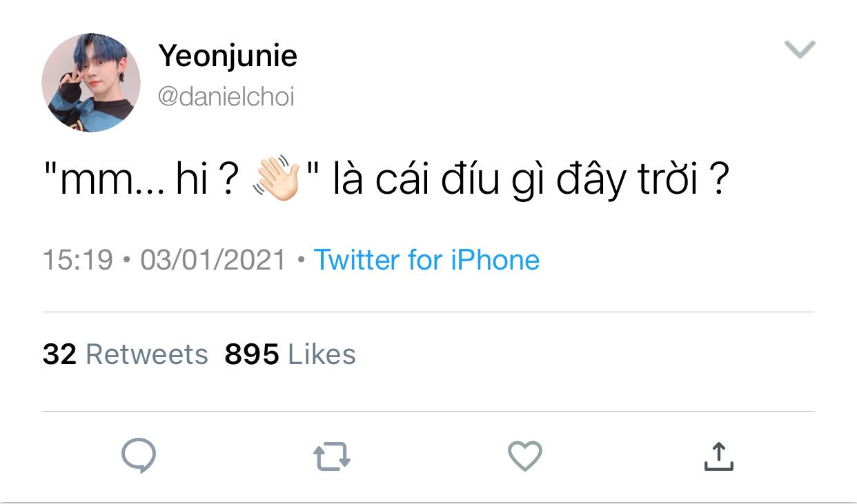View the Likes label list
This screenshot has width=857, height=504.
pos(322,354)
